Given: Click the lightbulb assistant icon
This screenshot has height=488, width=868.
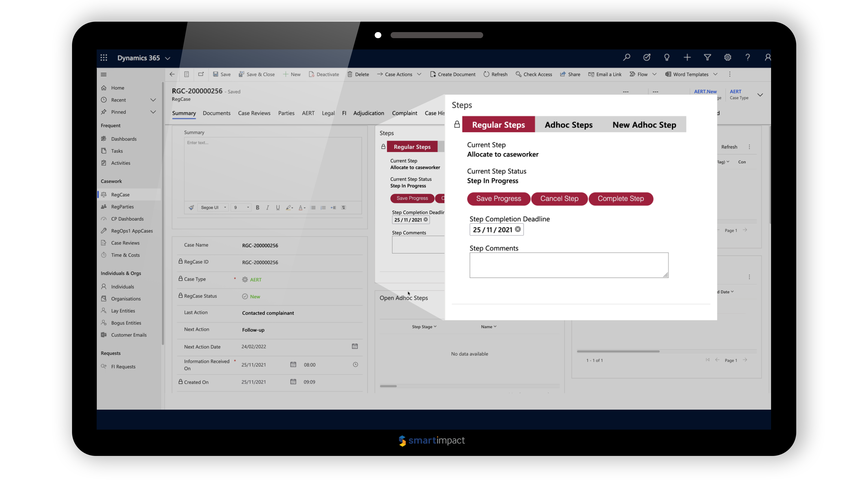Looking at the screenshot, I should tap(667, 57).
